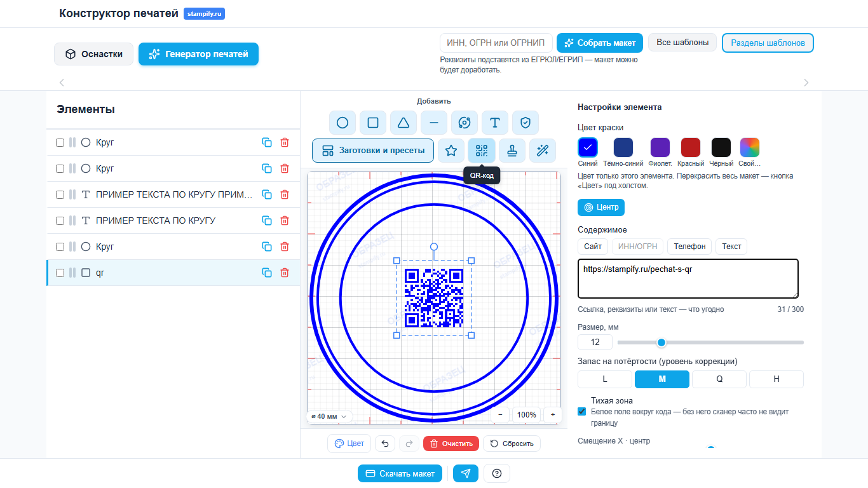Viewport: 868px width, 488px height.
Task: Open the Свой custom color swatch
Action: coord(750,147)
